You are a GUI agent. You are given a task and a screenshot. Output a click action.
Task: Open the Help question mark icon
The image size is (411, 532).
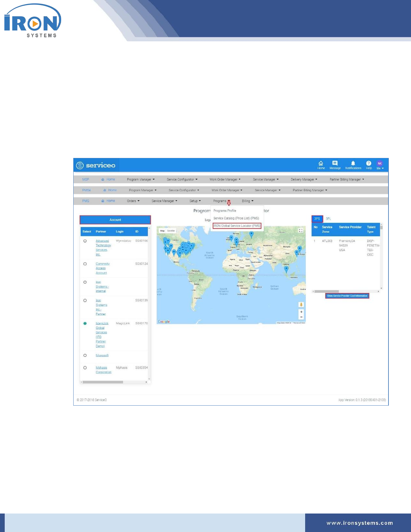pos(369,165)
